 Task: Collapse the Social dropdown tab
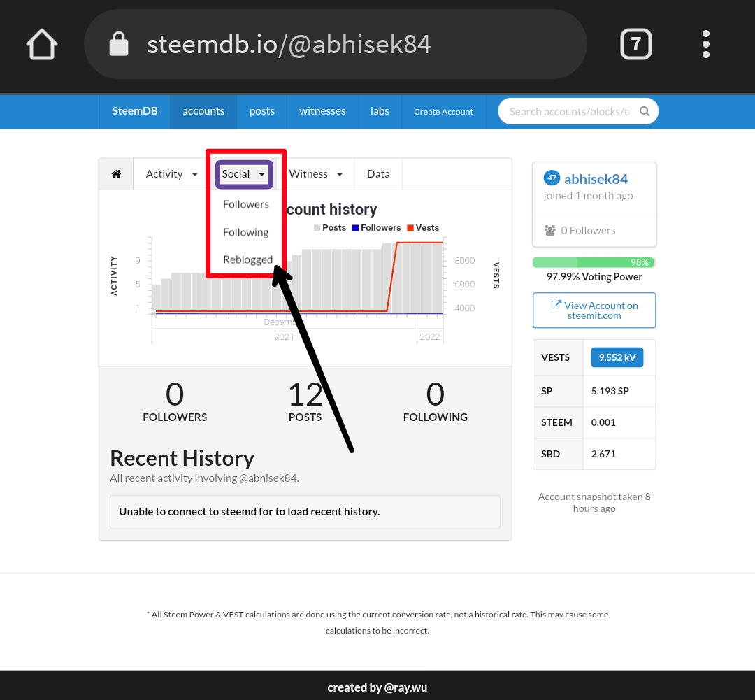click(244, 174)
